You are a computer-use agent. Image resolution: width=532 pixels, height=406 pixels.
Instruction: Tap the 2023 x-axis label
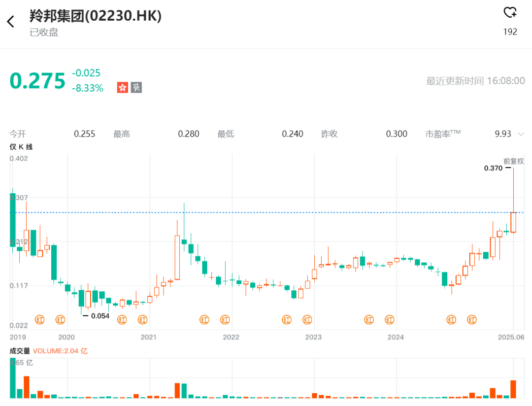click(x=313, y=337)
